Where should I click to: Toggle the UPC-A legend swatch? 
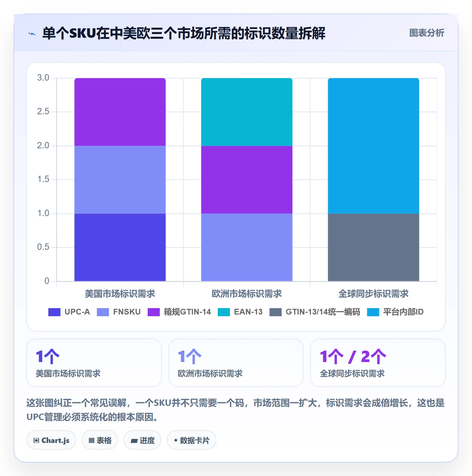54,312
